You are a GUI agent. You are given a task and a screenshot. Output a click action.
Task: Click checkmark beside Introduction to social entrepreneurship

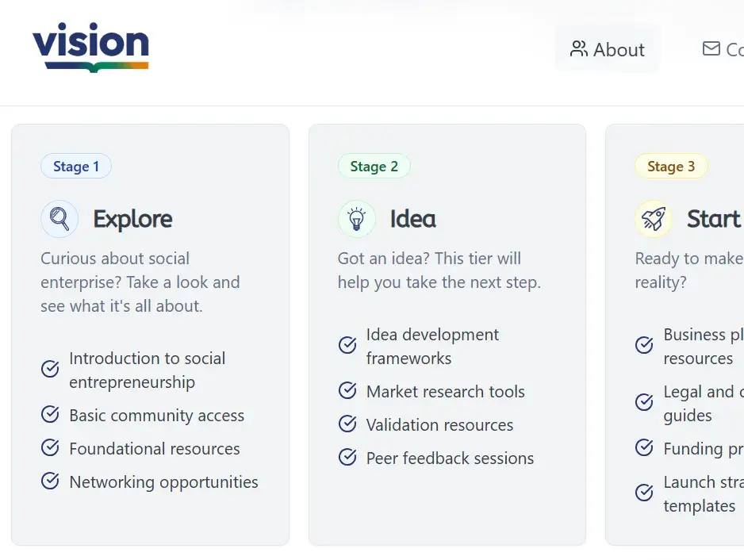pos(50,370)
